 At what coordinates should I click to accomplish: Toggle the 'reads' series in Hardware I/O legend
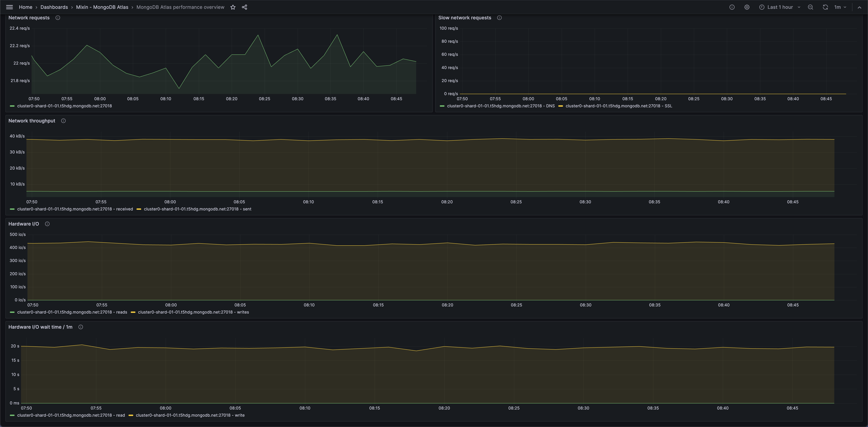coord(72,312)
